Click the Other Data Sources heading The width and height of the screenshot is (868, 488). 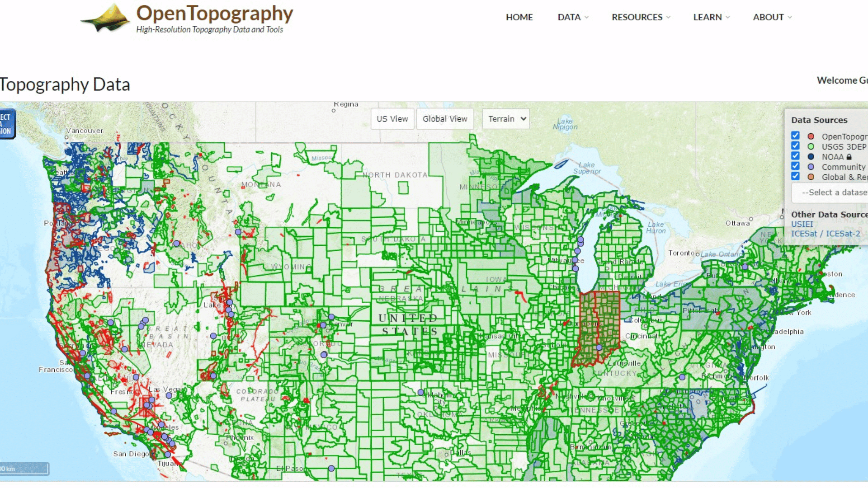coord(829,215)
